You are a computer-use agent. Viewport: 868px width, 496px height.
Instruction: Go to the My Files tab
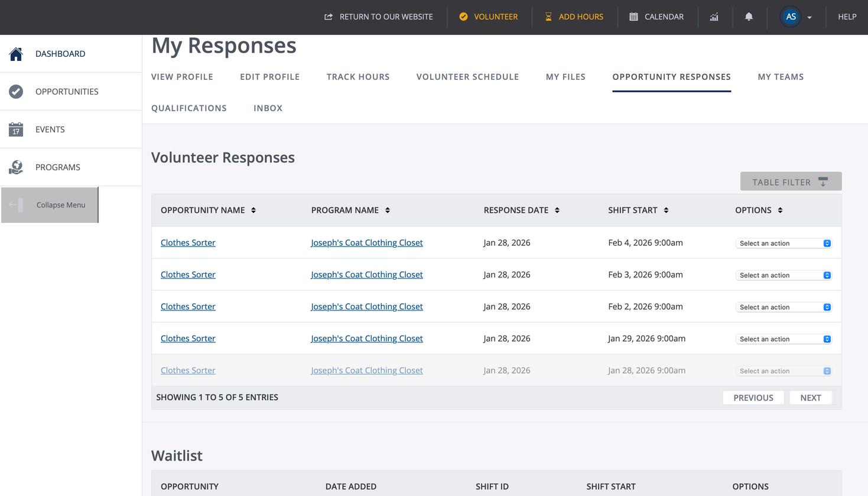click(565, 77)
